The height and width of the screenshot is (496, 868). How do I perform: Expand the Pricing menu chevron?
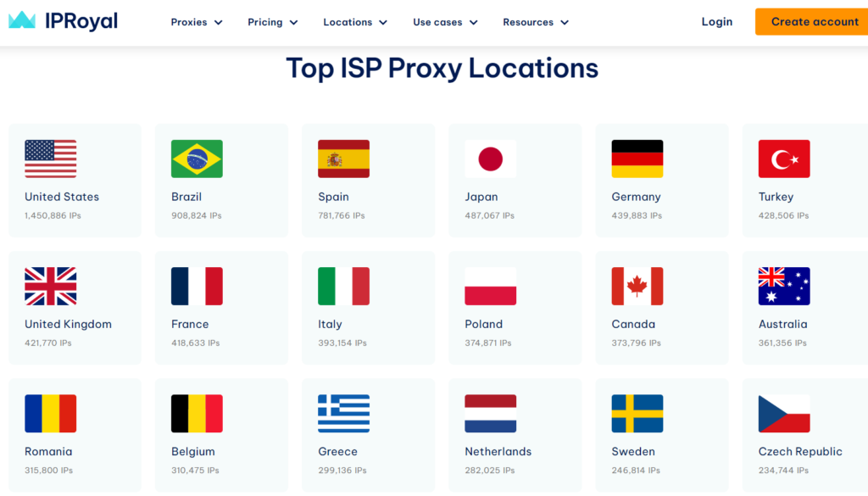pos(294,23)
